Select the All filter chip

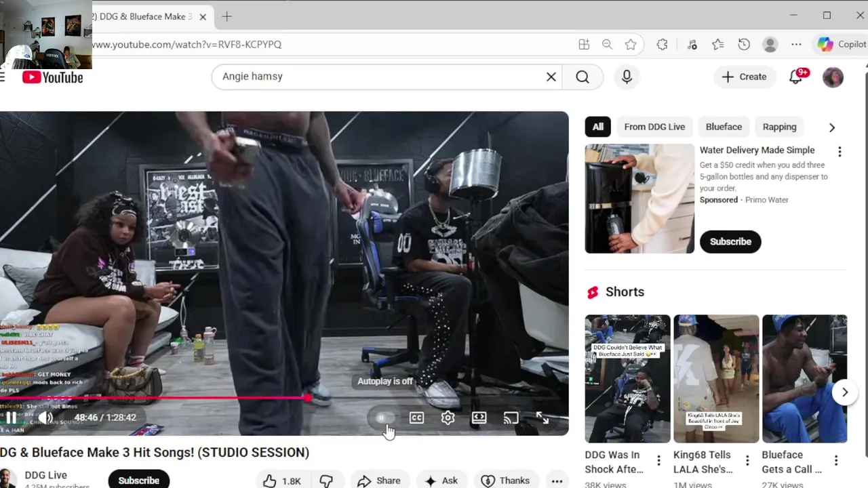tap(597, 127)
